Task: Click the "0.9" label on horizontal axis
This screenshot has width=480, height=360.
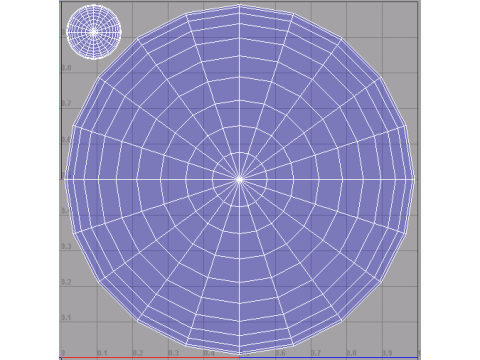Action: point(387,353)
